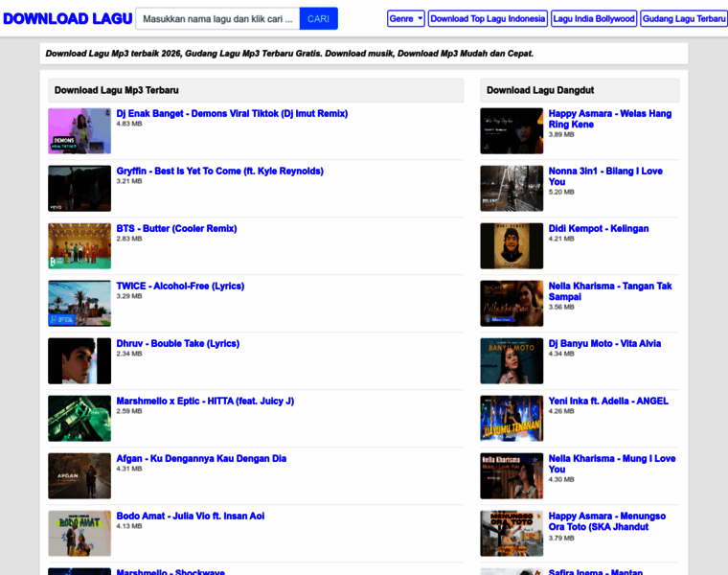The height and width of the screenshot is (575, 728).
Task: Open Dhruv Bouble Take Lyrics link
Action: pyautogui.click(x=178, y=344)
